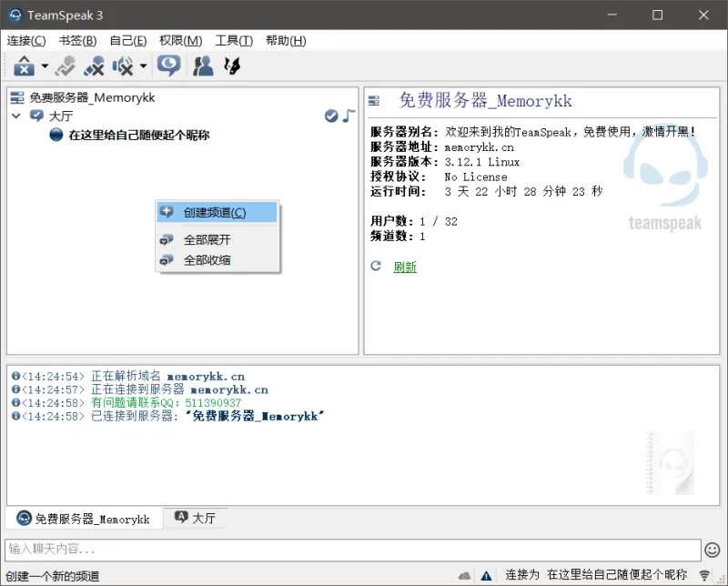Open the dropdown arrow beside the away status icon

coord(45,66)
